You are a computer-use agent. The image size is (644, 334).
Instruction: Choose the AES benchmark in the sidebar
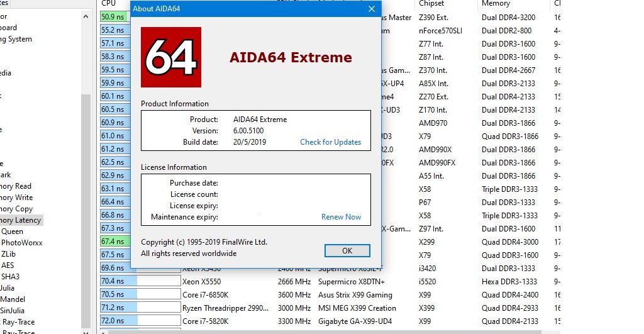[8, 265]
